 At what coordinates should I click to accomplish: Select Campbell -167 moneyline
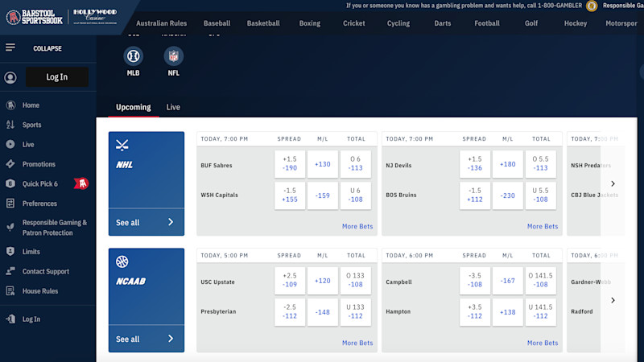coord(508,281)
